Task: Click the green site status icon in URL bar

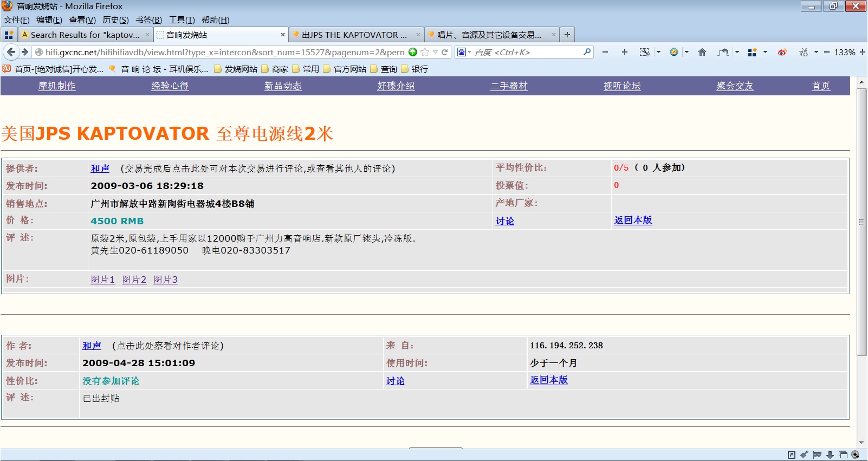Action: pos(413,52)
